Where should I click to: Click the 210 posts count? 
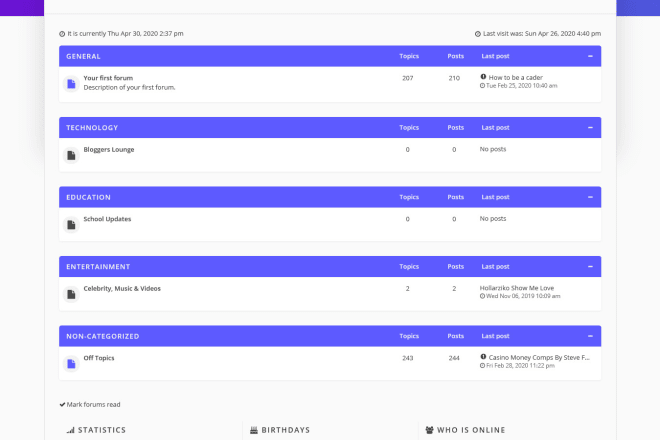click(x=454, y=78)
